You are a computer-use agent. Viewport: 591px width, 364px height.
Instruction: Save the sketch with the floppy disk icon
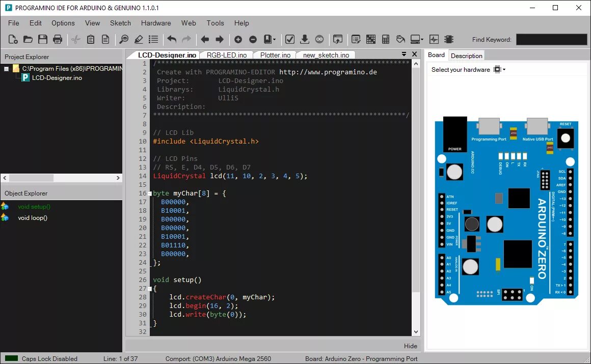click(x=43, y=39)
